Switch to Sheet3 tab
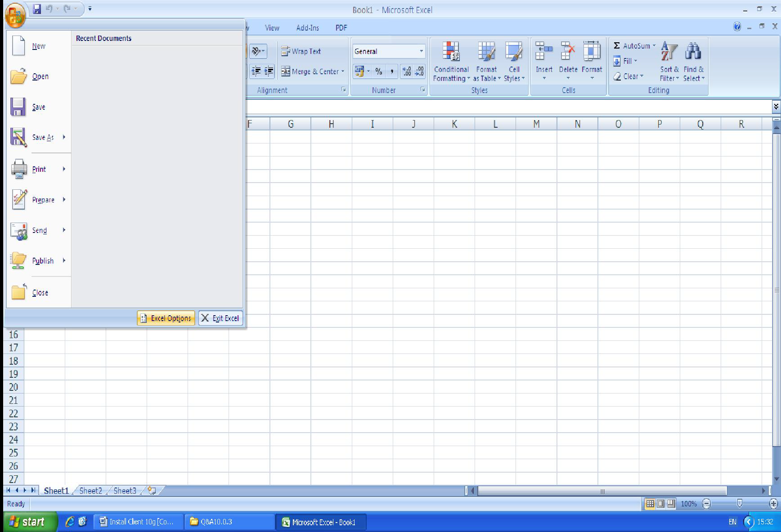Viewport: 781px width, 532px height. pos(125,491)
